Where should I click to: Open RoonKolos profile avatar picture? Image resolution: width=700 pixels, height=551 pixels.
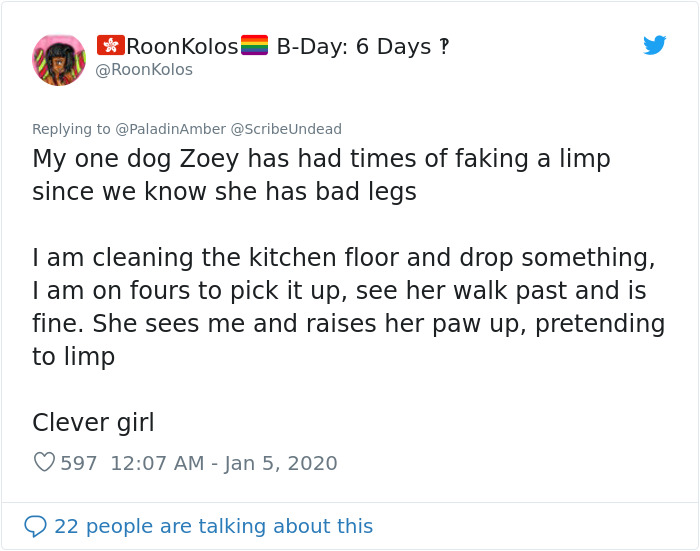click(59, 59)
